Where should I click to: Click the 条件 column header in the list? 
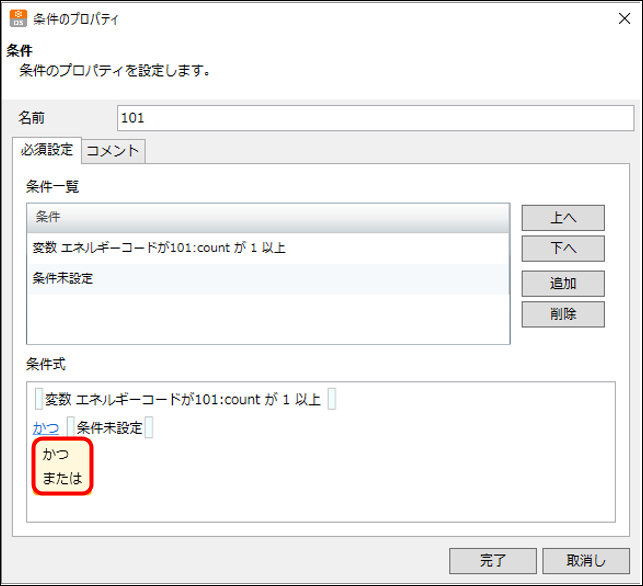pyautogui.click(x=268, y=217)
